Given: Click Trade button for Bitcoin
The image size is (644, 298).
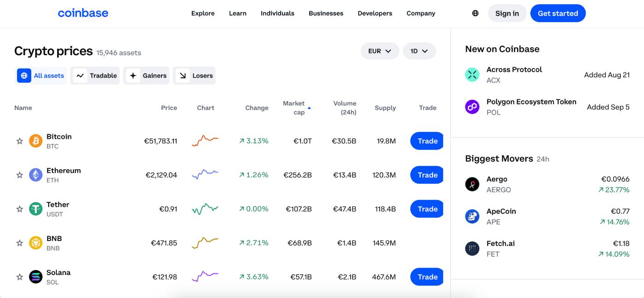Looking at the screenshot, I should [427, 141].
